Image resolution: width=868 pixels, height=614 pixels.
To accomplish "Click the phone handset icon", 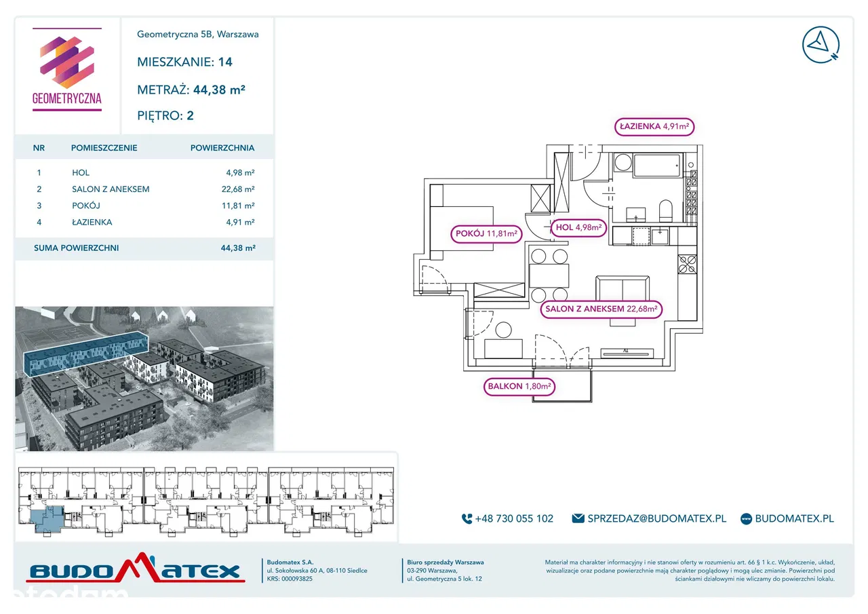I will 467,518.
